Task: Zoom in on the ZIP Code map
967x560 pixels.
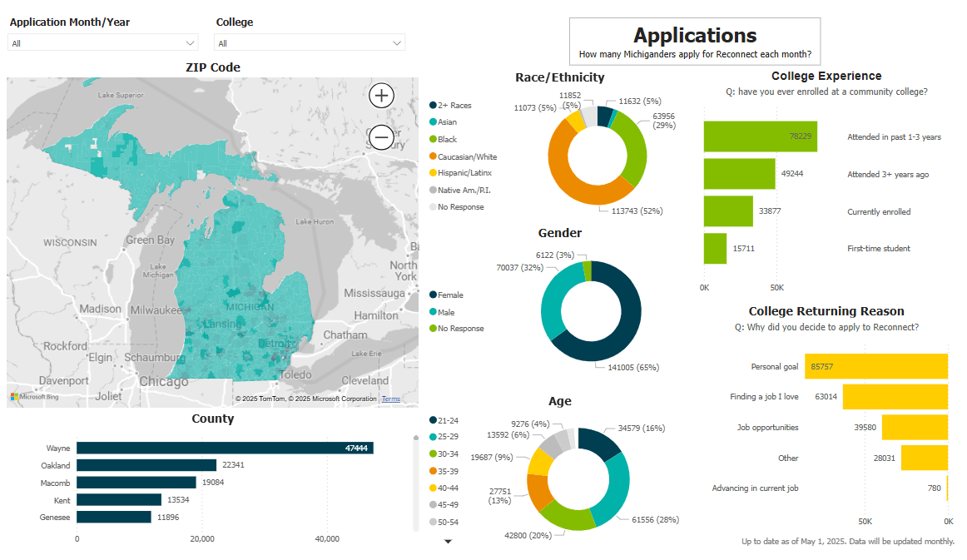Action: click(x=381, y=96)
